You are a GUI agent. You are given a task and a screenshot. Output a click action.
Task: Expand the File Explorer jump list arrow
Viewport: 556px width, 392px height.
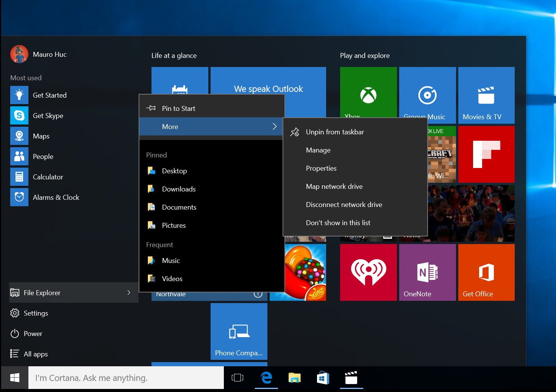129,292
